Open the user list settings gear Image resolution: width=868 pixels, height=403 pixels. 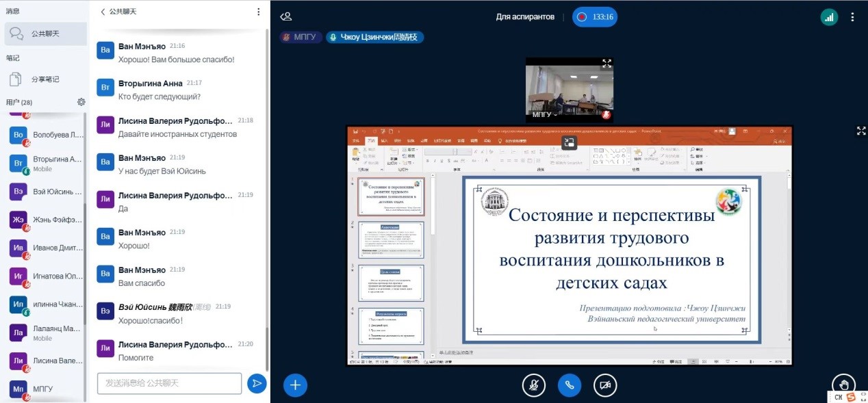pos(81,102)
